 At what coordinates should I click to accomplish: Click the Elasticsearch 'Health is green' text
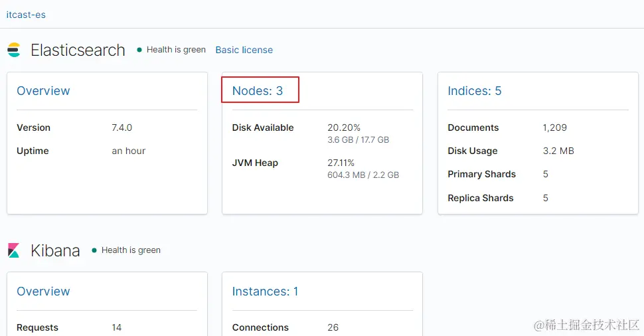point(176,50)
